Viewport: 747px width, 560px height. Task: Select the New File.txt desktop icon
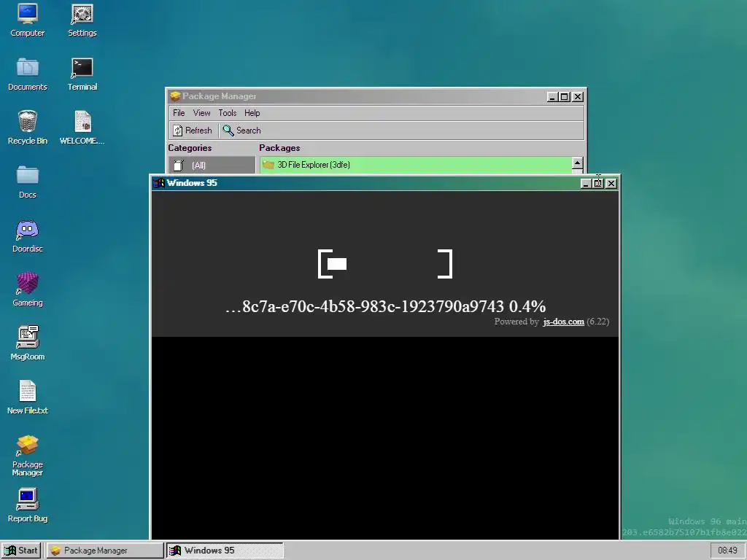[28, 397]
